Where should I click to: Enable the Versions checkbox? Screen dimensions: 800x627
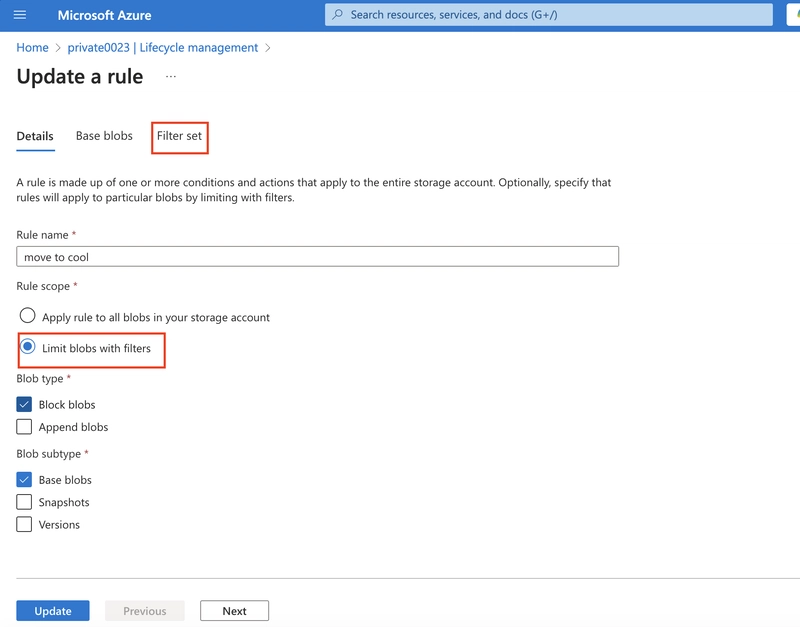click(x=24, y=524)
